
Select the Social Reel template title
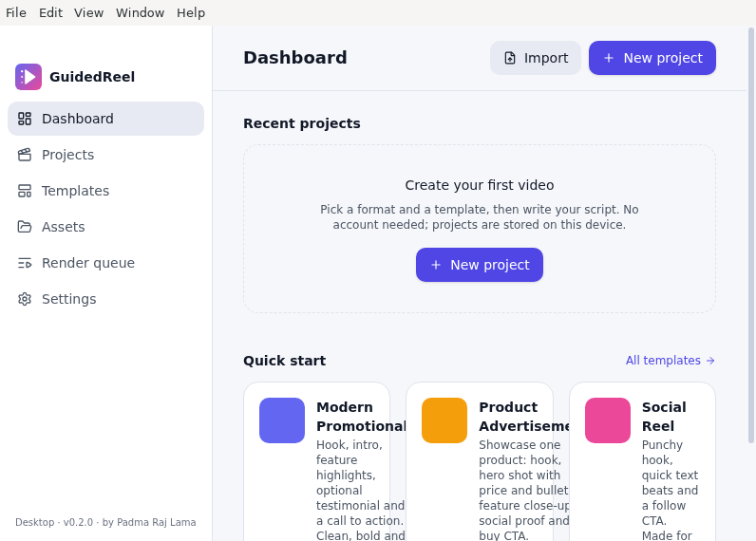(x=664, y=417)
